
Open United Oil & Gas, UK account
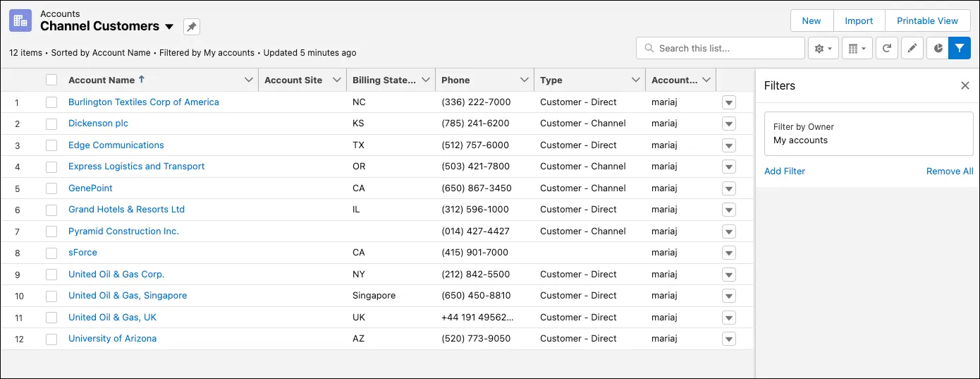pyautogui.click(x=112, y=318)
